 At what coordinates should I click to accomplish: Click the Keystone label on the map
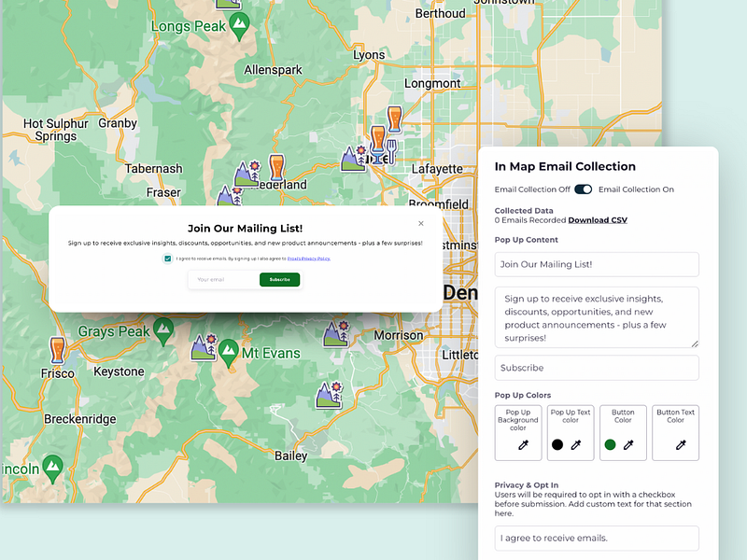click(x=119, y=371)
